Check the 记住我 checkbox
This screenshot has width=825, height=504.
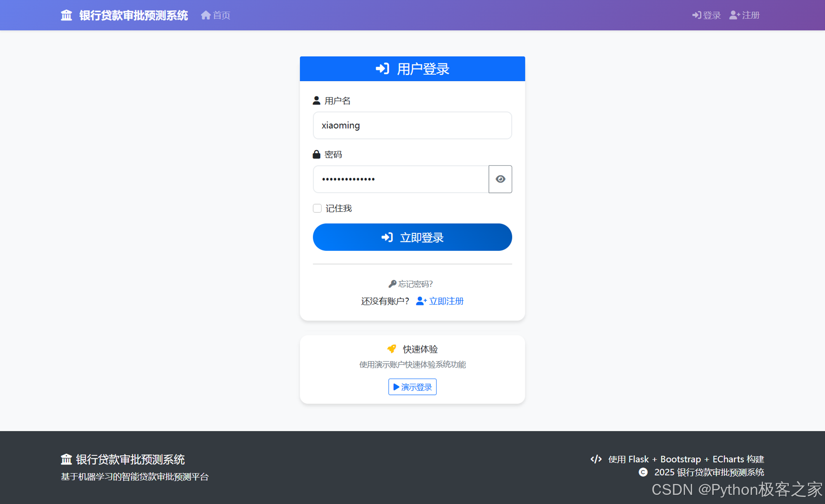tap(317, 208)
